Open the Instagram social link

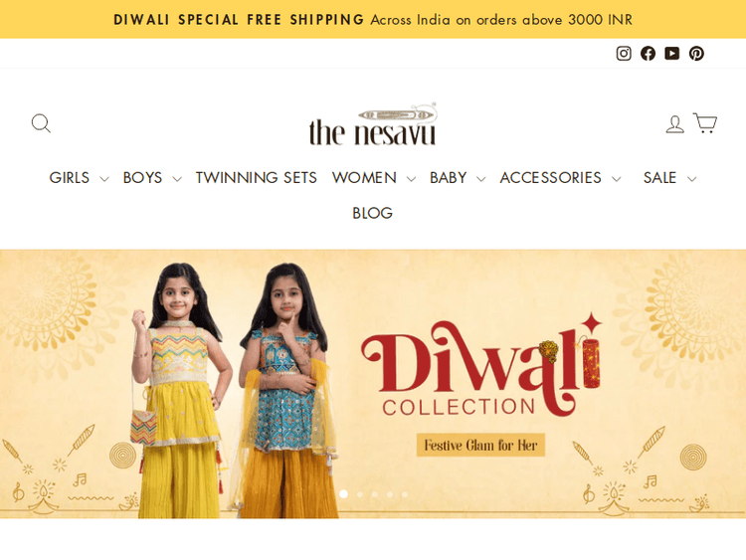[624, 54]
